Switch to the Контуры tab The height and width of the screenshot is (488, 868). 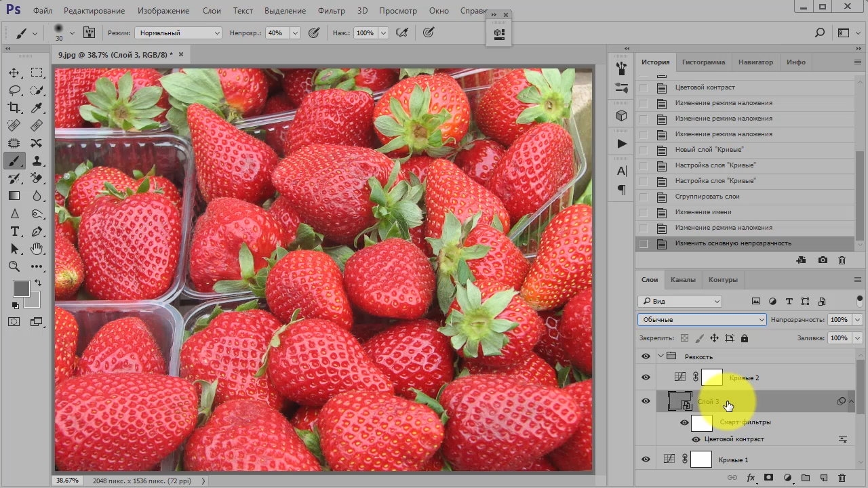point(723,279)
